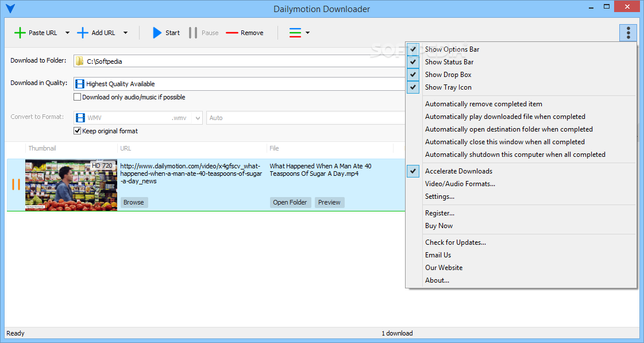This screenshot has height=343, width=644.
Task: Click the Open Folder button
Action: pyautogui.click(x=290, y=202)
